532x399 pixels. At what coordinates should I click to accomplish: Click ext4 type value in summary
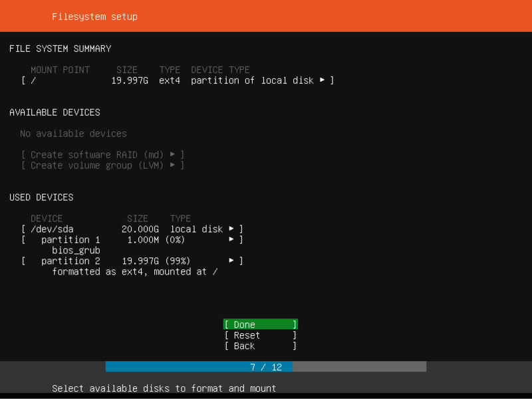[170, 80]
